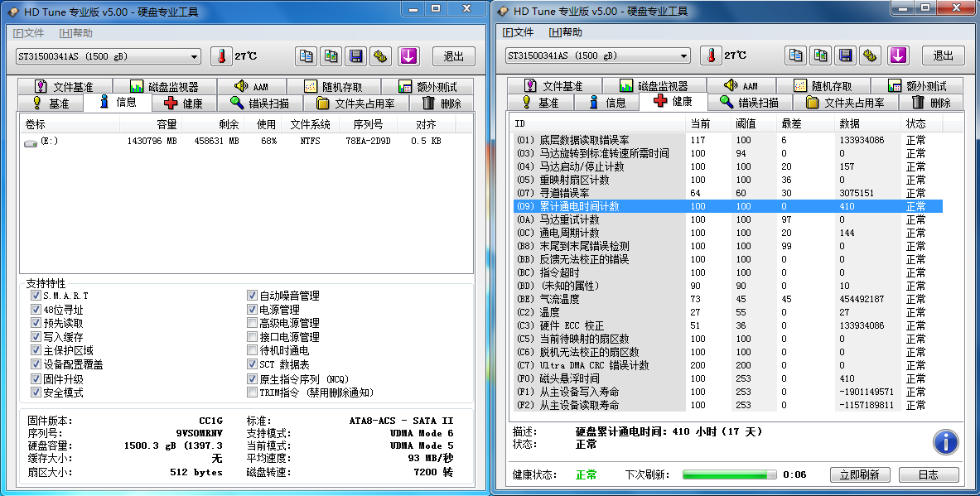Click the green next-refresh progress bar
Image resolution: width=980 pixels, height=496 pixels.
point(728,474)
